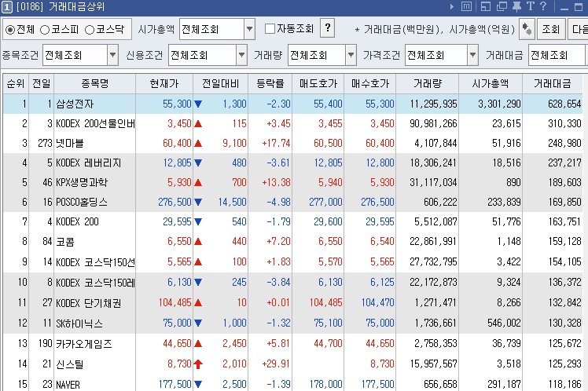Select the 코스닥 radio button

(90, 30)
